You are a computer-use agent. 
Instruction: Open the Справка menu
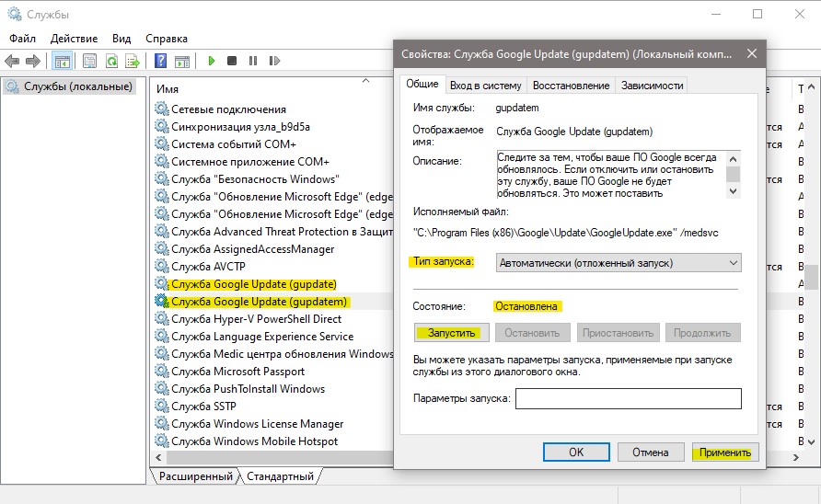pyautogui.click(x=167, y=39)
